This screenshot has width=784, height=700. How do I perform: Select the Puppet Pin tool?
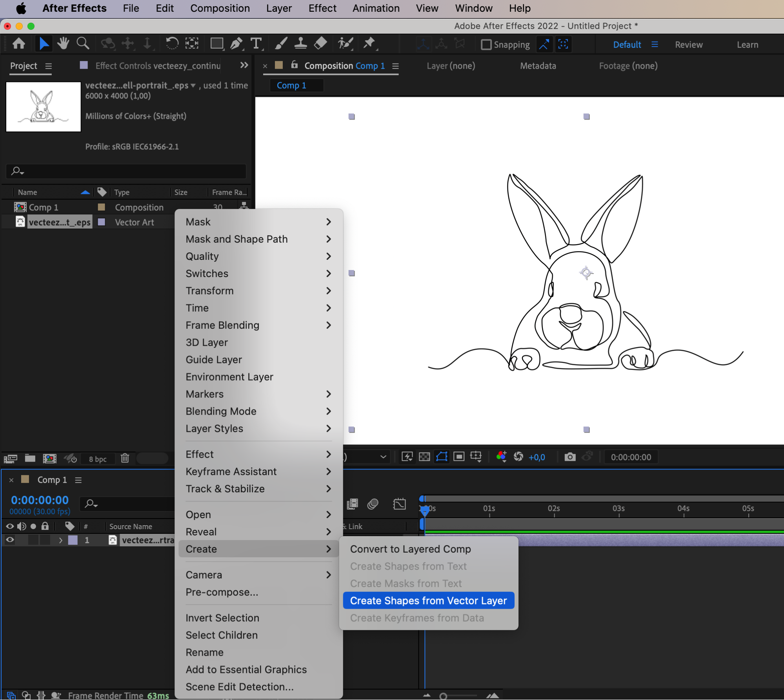[x=369, y=44]
